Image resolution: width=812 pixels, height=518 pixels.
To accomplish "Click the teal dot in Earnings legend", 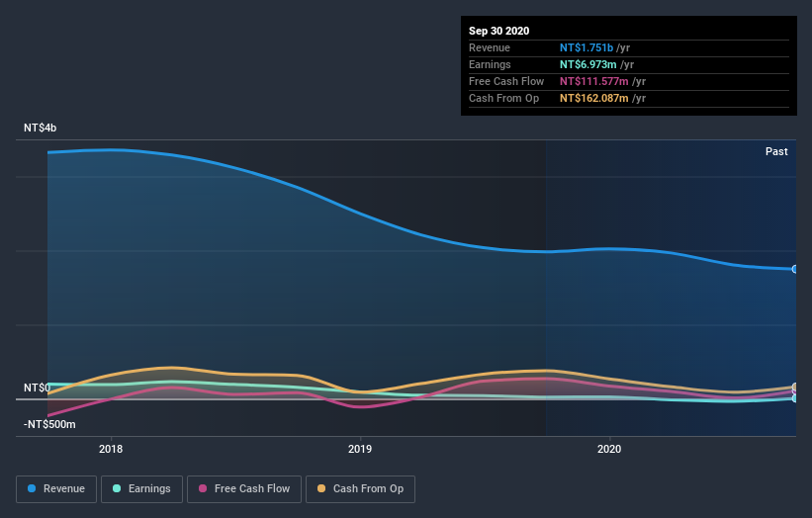I will click(x=117, y=488).
